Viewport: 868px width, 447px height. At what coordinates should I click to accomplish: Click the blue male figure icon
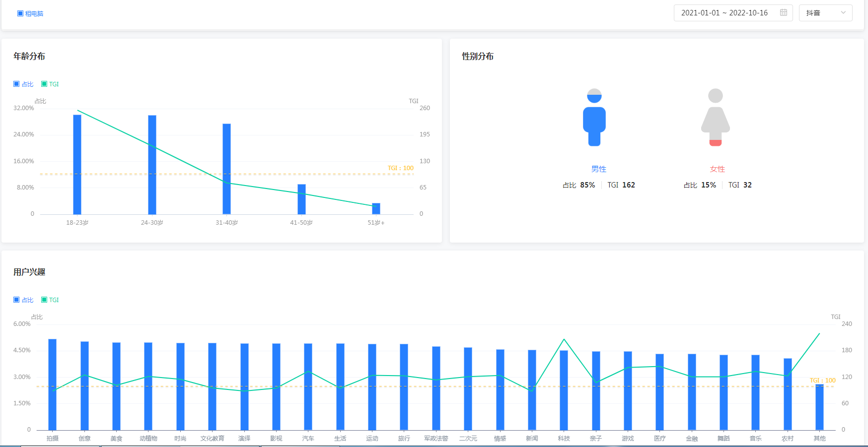594,118
